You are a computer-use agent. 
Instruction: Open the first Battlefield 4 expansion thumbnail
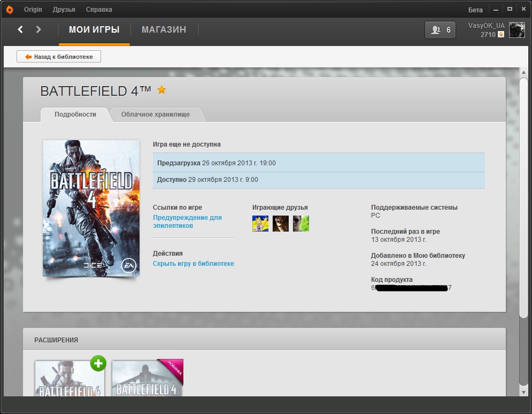click(x=70, y=378)
